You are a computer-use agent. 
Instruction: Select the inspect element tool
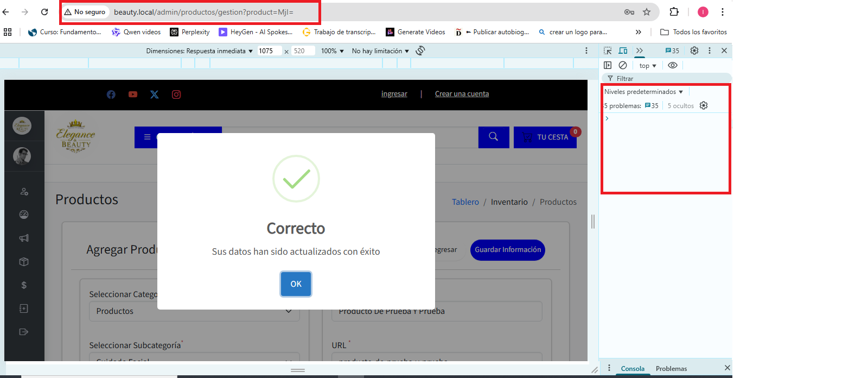(608, 51)
